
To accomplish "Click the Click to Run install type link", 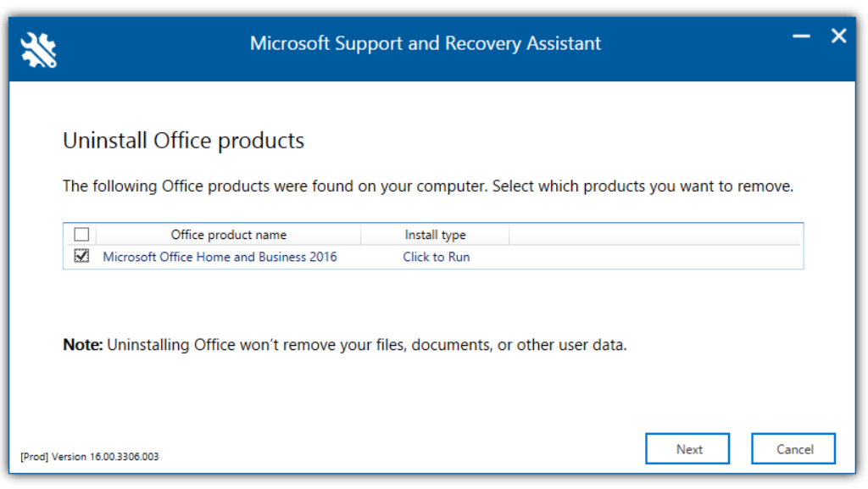I will 436,256.
